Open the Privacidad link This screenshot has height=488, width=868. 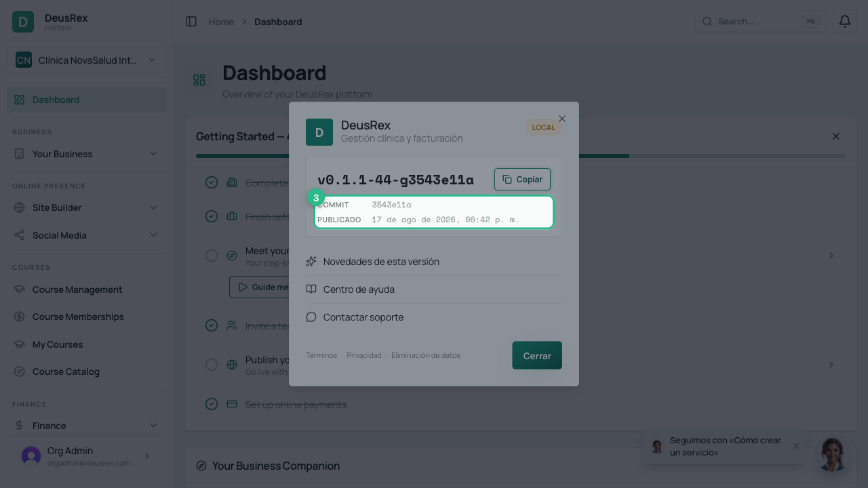364,355
